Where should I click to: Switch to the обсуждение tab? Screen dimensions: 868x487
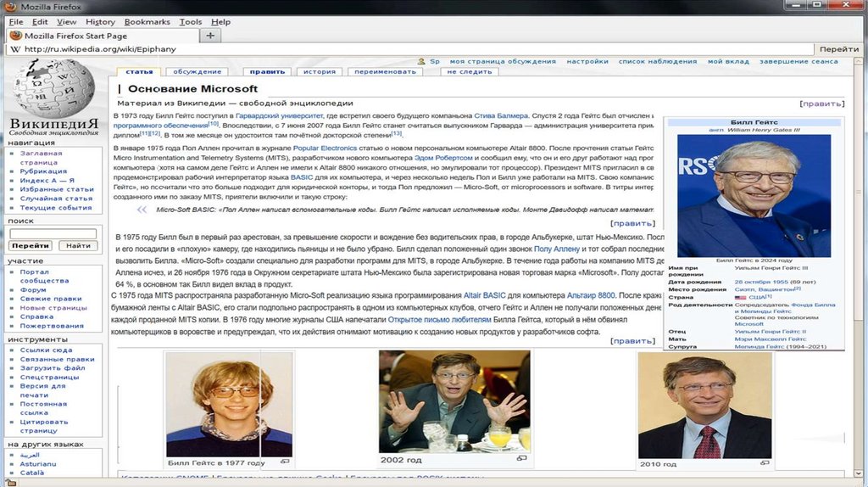[197, 71]
